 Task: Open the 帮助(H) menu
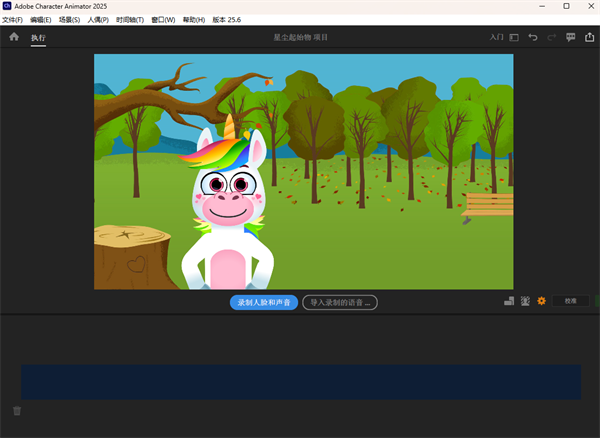tap(194, 20)
